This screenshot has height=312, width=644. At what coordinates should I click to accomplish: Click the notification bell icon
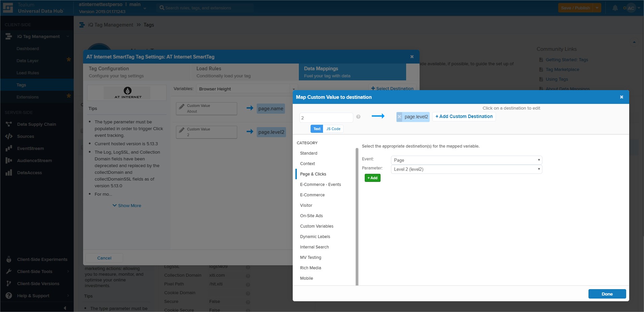pyautogui.click(x=615, y=8)
